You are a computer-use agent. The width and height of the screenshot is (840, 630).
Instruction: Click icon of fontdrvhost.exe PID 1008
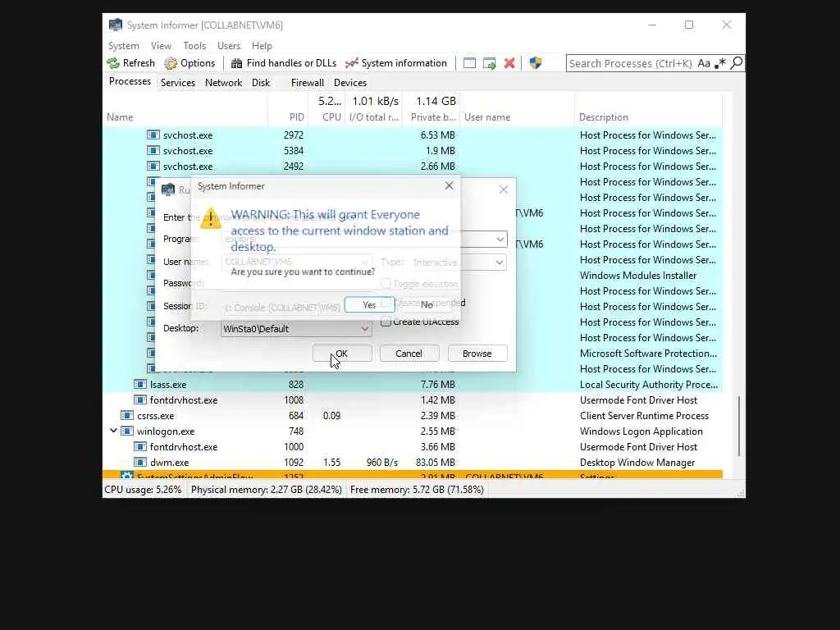(x=139, y=399)
